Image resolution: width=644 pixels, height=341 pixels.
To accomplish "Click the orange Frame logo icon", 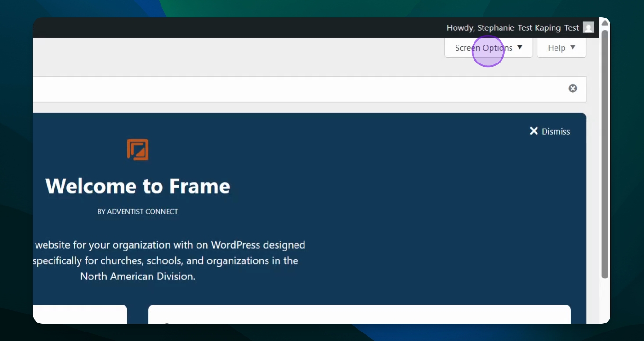I will [138, 149].
